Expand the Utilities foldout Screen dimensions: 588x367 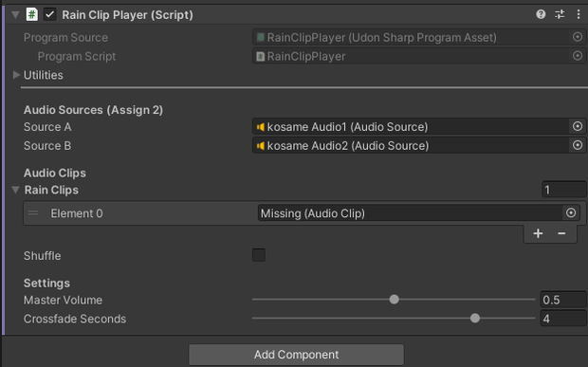tap(16, 75)
